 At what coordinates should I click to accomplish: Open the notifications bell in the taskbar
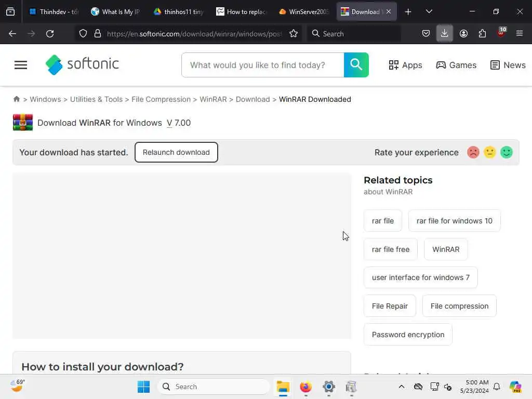[x=497, y=387]
